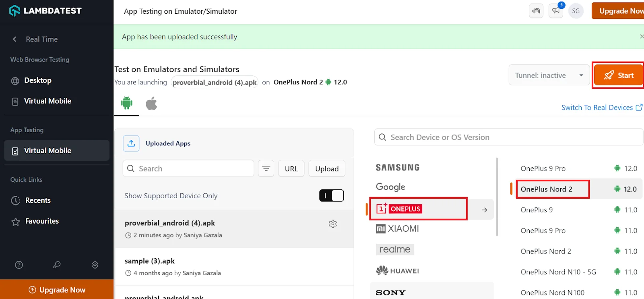The image size is (644, 299).
Task: Go back with Real Time chevron
Action: click(15, 39)
